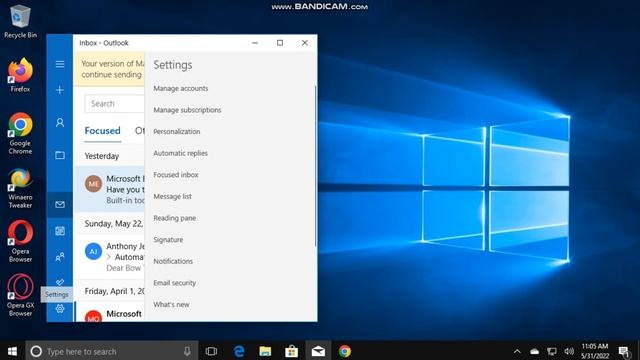
Task: Open the Action Center notifications icon
Action: pyautogui.click(x=624, y=351)
